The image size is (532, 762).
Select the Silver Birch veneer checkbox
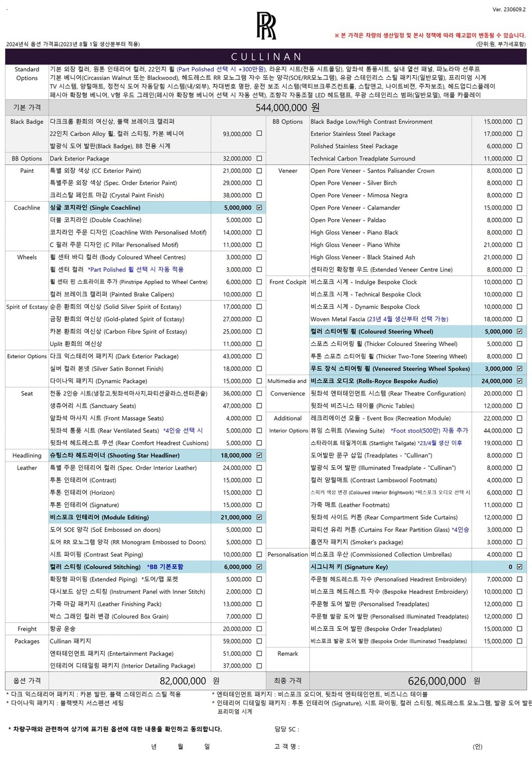(x=519, y=183)
